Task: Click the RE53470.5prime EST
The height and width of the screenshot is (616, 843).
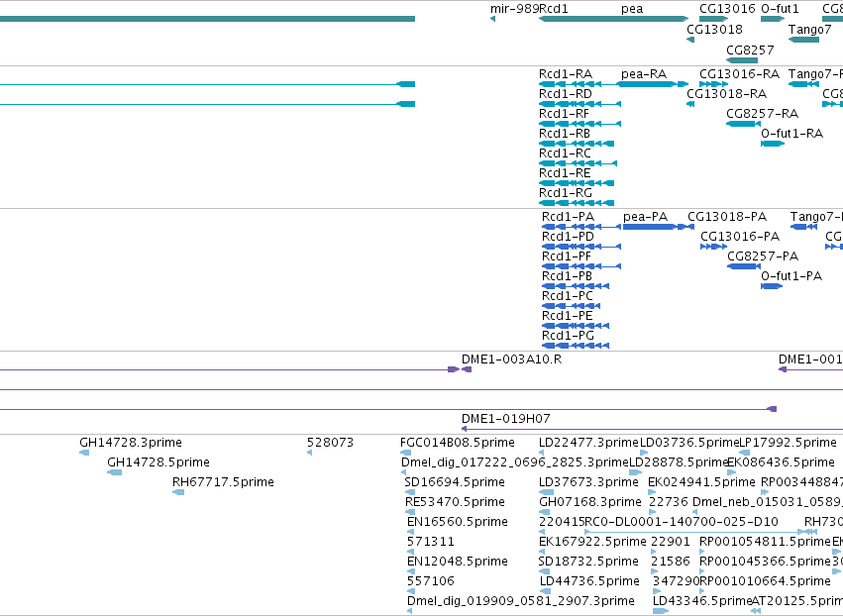Action: coord(410,512)
